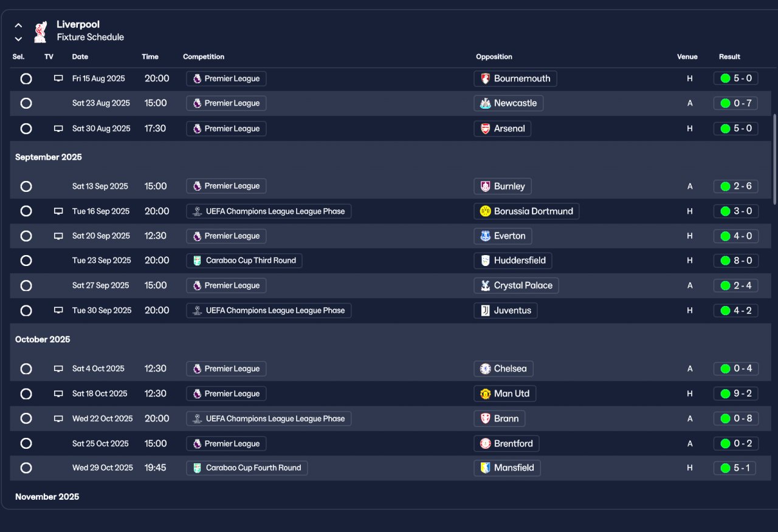Open the 5 - 1 Mansfield result
Screen dimensions: 778x532
click(x=736, y=468)
